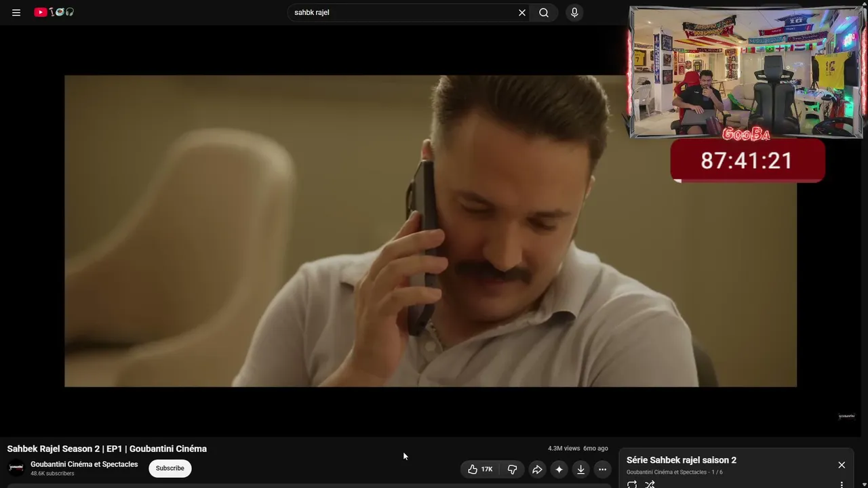The image size is (868, 488).
Task: Click the '6mo ago' upload date
Action: [595, 449]
